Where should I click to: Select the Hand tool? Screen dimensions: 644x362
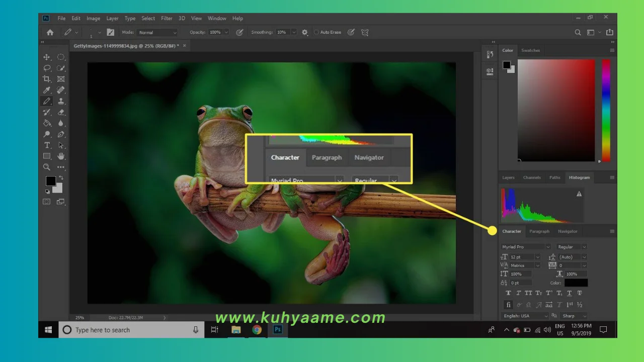(x=61, y=156)
